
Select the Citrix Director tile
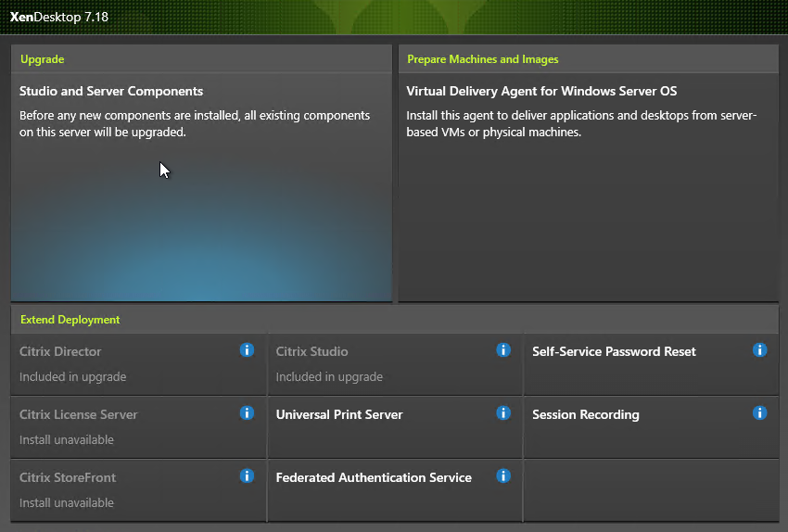coord(139,364)
